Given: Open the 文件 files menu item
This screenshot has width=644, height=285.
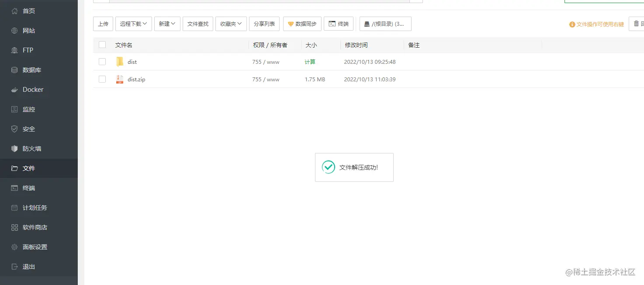Looking at the screenshot, I should [39, 168].
